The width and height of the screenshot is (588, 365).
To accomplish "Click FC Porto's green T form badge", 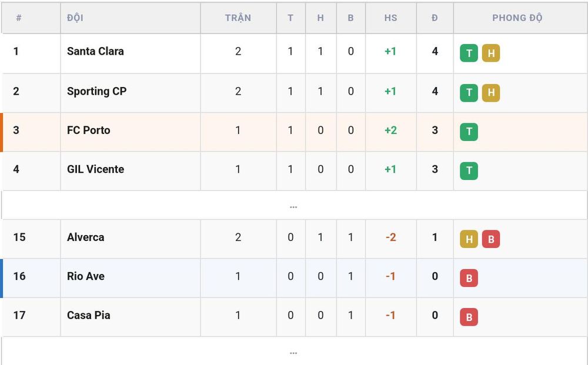I will tap(469, 132).
